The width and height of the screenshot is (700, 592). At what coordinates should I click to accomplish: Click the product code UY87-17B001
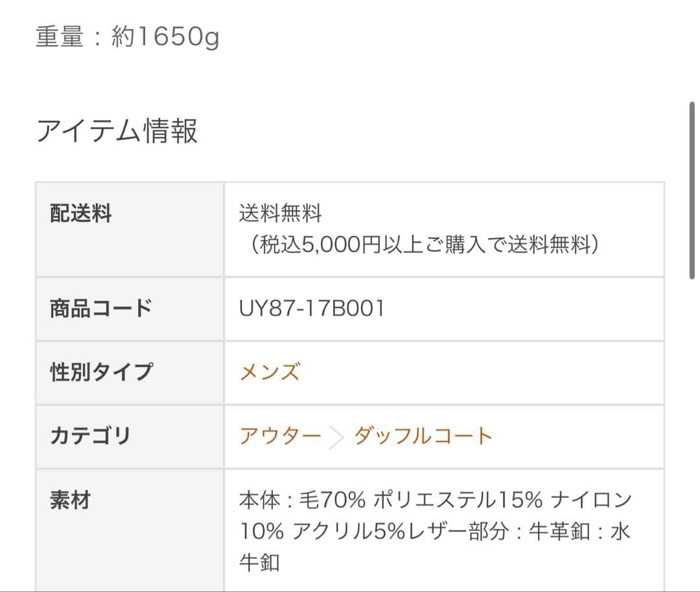coord(312,309)
